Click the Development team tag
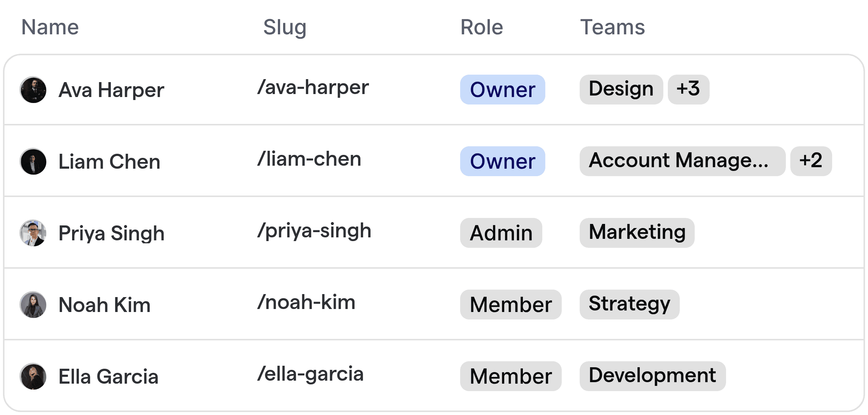 (652, 376)
